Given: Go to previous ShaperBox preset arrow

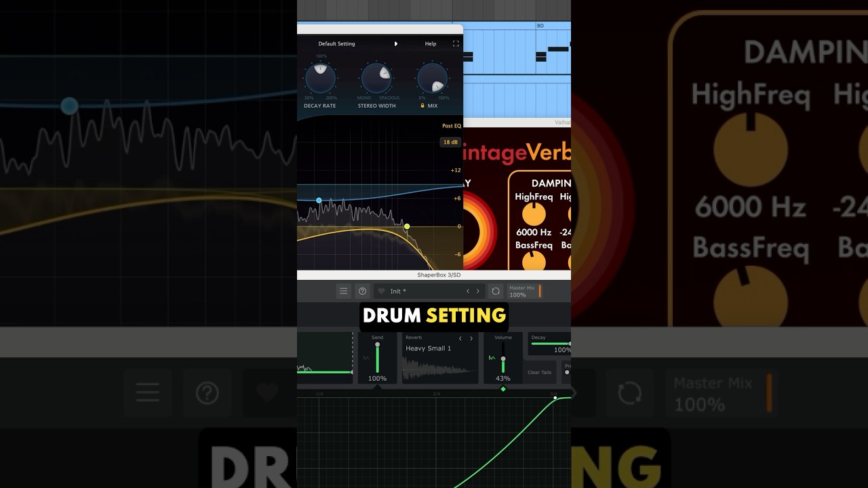Looking at the screenshot, I should click(x=467, y=291).
